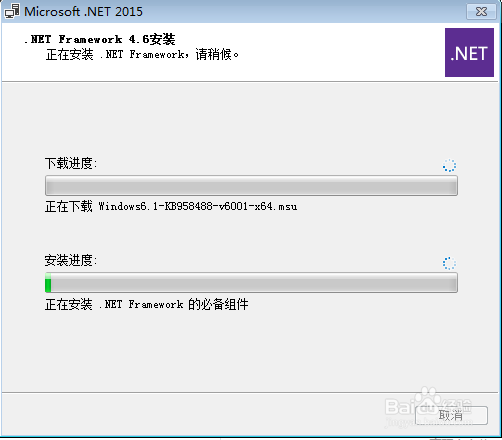Click the text 正在安装 .NET Framework 的必备组件
Image resolution: width=502 pixels, height=440 pixels.
coord(147,304)
